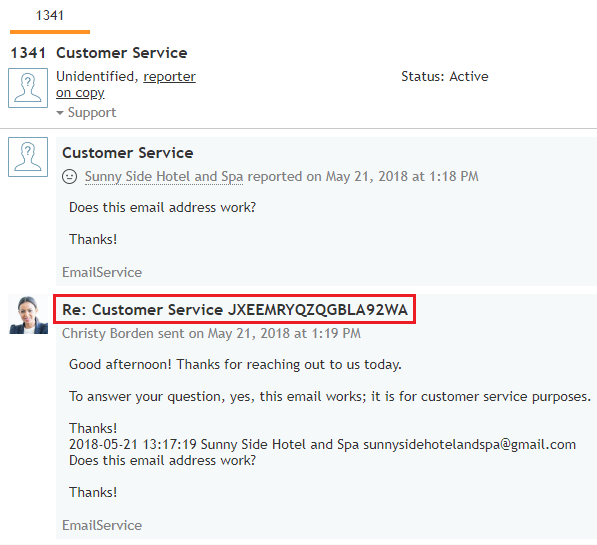597x545 pixels.
Task: Click the reporter link
Action: click(169, 77)
